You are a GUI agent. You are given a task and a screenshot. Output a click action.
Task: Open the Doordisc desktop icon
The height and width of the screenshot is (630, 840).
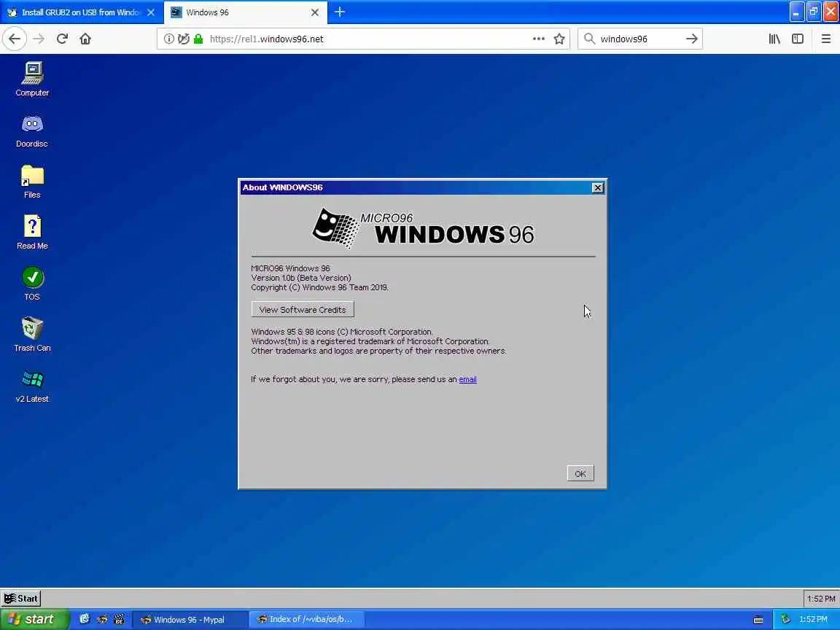point(32,131)
